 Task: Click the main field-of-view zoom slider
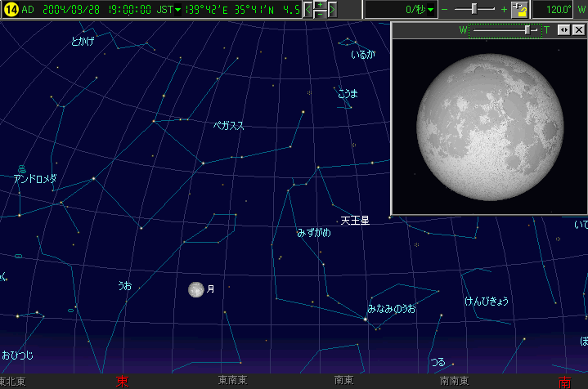pyautogui.click(x=474, y=10)
